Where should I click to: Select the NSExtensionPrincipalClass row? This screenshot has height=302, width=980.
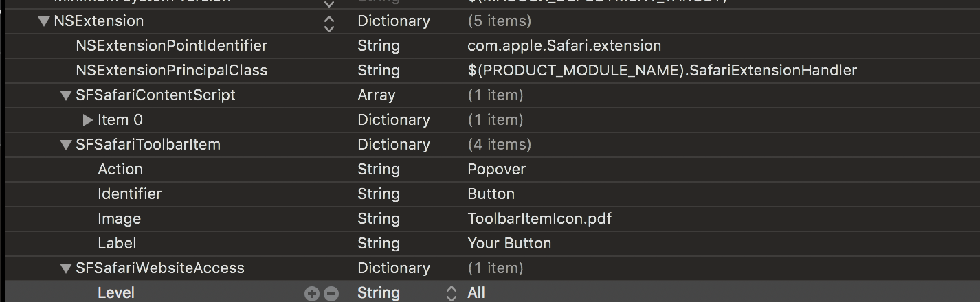click(171, 71)
